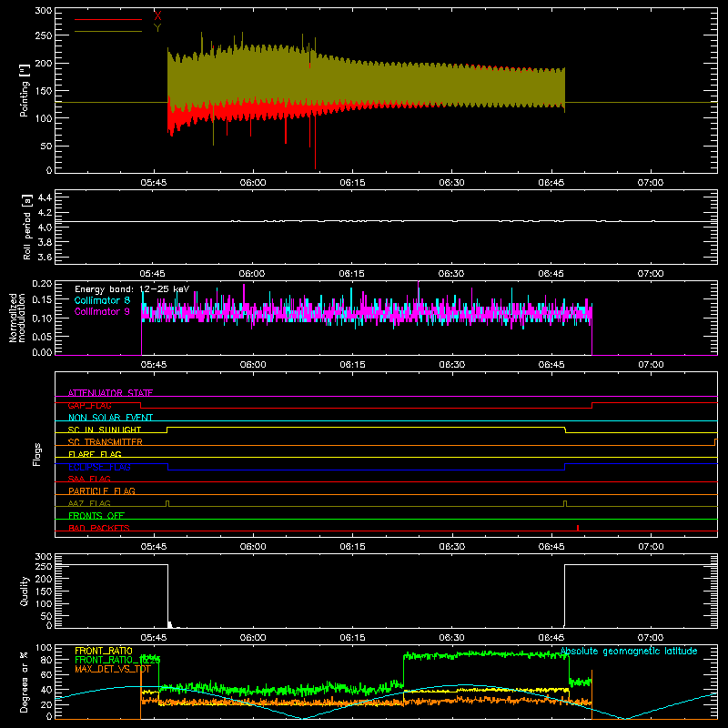Click the 100 tick on degrees axis

point(44,648)
